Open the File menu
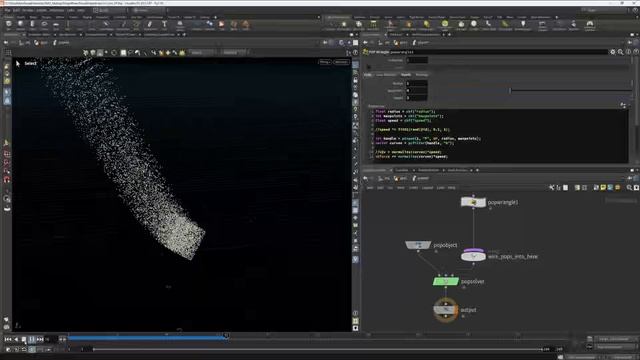Image resolution: width=640 pixels, height=360 pixels. [8, 10]
